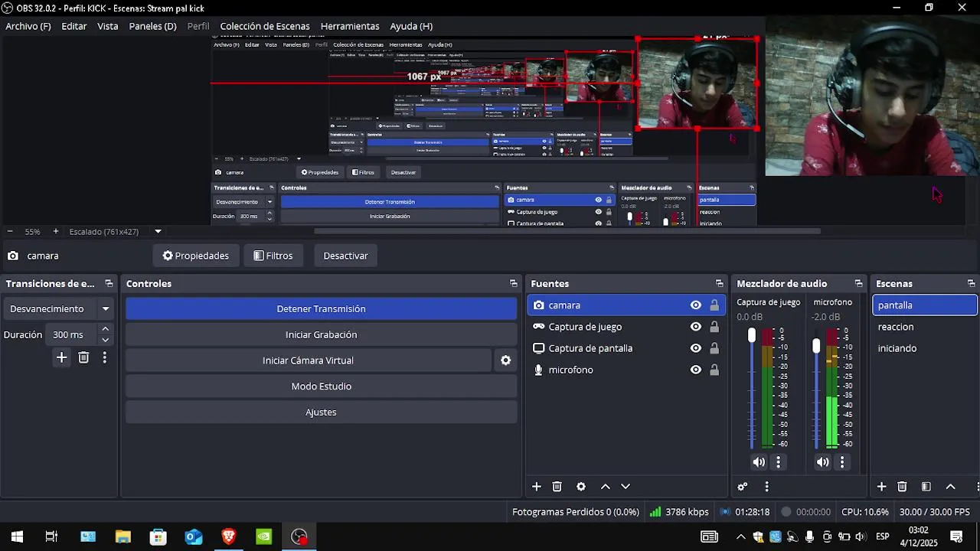The height and width of the screenshot is (551, 980).
Task: Open Propiedades for camara source
Action: coord(196,256)
